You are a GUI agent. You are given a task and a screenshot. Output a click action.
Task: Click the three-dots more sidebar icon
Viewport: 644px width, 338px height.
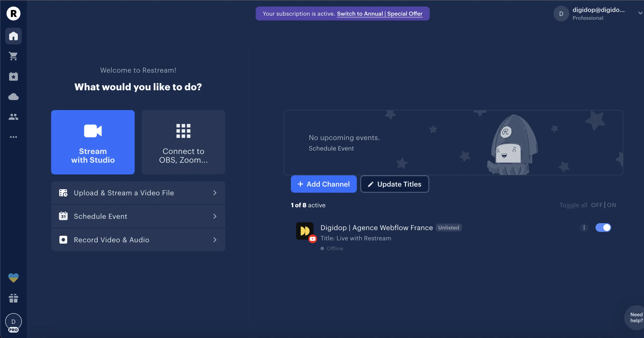(13, 137)
